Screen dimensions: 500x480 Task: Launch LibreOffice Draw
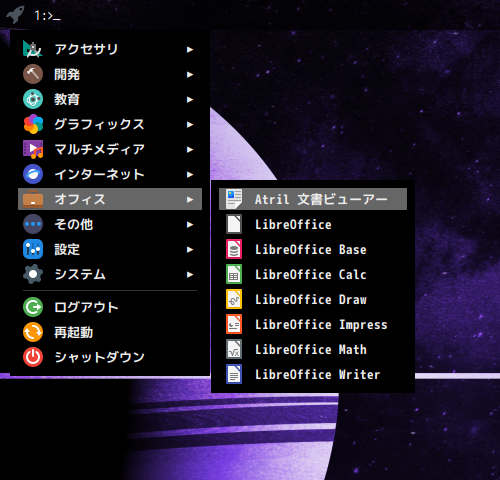click(313, 299)
